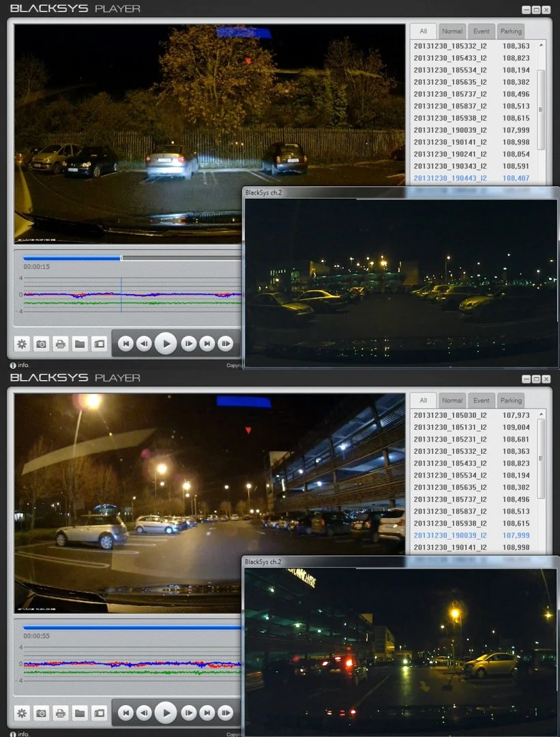Select 20131230_185837_I2 in lower file list

click(x=472, y=511)
